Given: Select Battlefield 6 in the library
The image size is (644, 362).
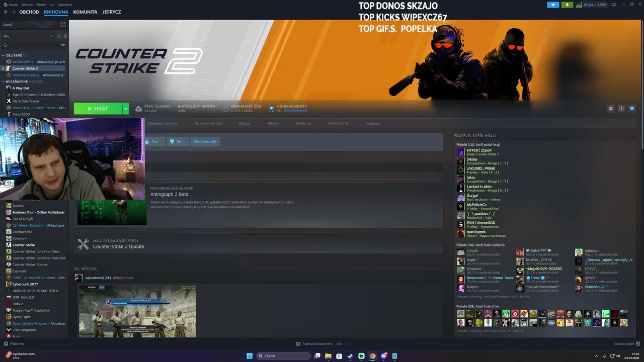Looking at the screenshot, I should point(35,62).
